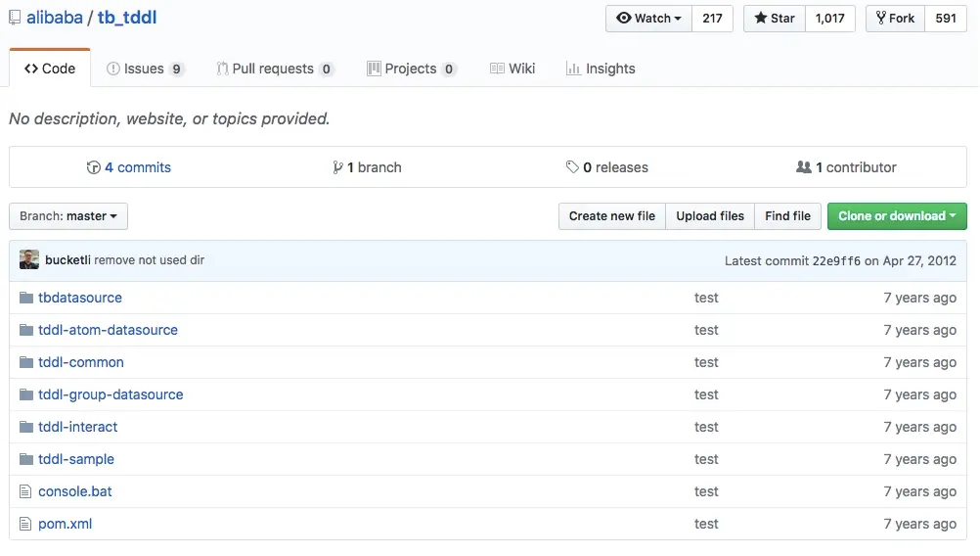
Task: Fork the repository
Action: pos(895,19)
